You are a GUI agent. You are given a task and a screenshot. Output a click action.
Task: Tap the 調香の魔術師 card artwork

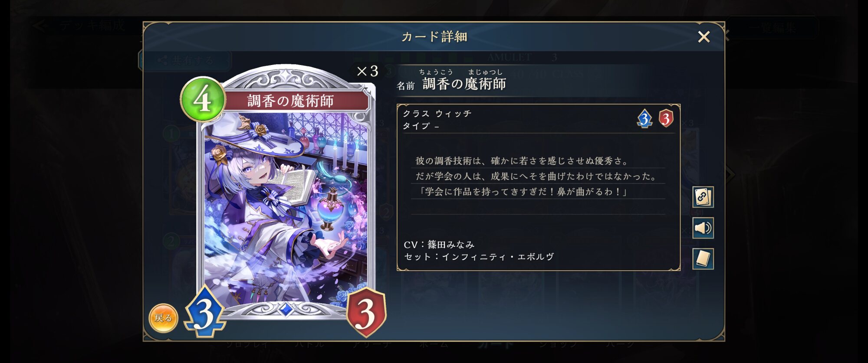[x=286, y=208]
